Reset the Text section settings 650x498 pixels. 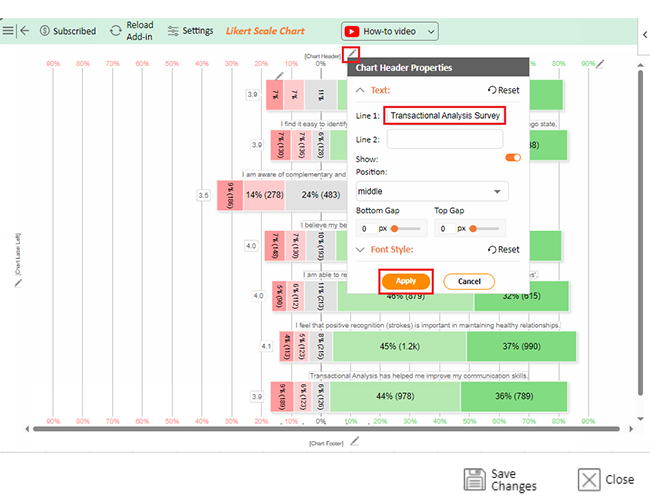503,90
